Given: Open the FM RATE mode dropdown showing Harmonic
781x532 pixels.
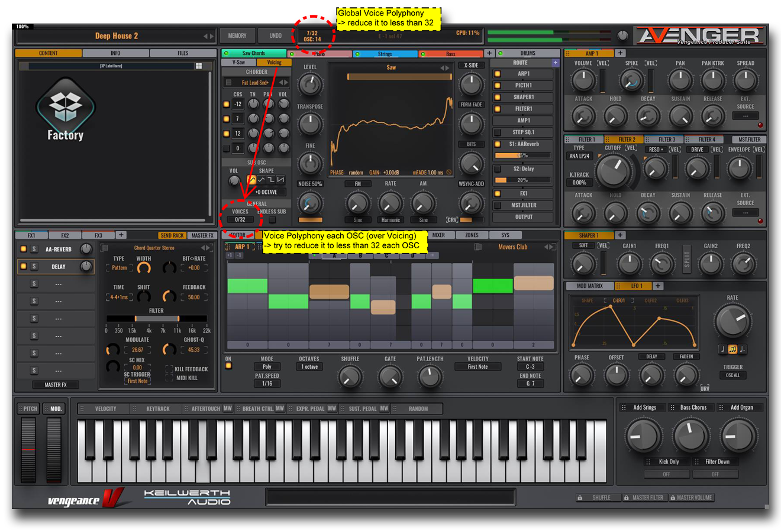Looking at the screenshot, I should click(x=390, y=220).
